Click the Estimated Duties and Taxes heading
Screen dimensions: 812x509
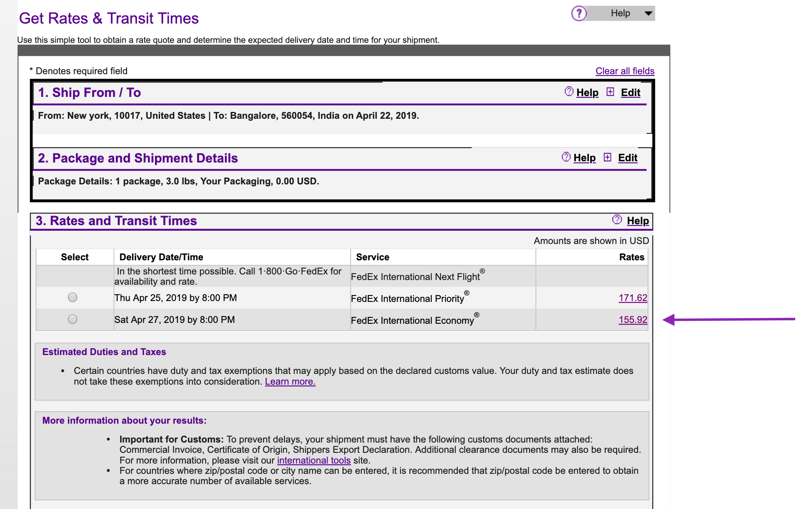(x=104, y=352)
